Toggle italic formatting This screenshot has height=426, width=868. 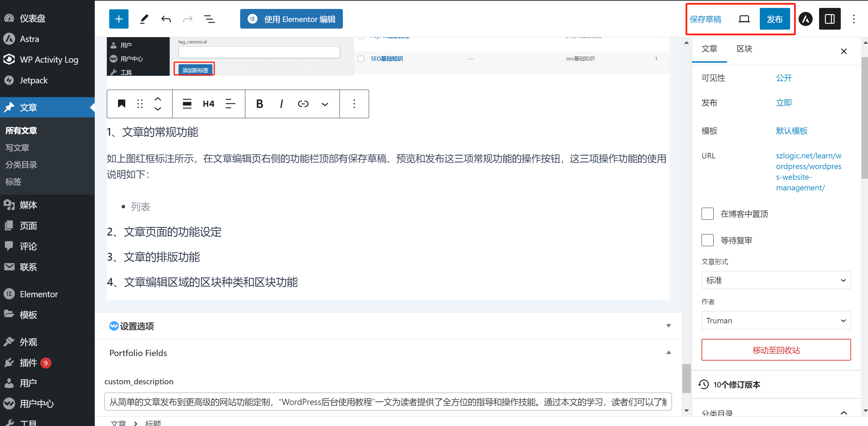pos(282,104)
